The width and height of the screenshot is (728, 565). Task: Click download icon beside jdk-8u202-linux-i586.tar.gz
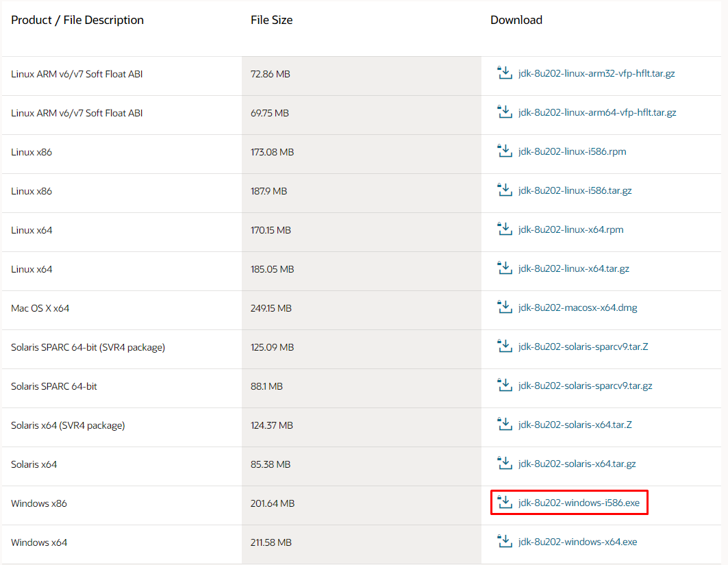505,190
